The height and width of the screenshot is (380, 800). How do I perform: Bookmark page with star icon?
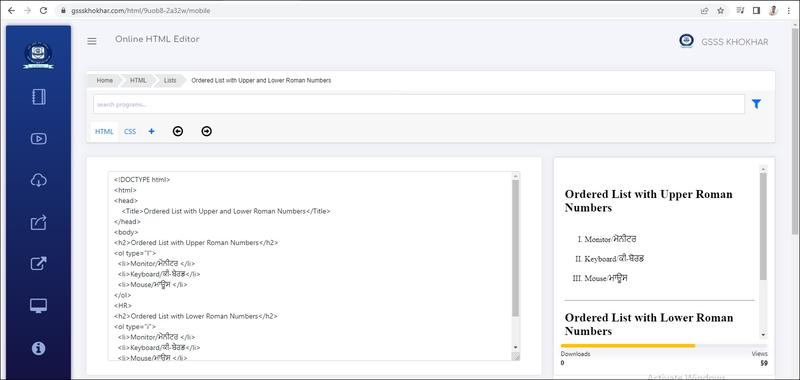point(720,10)
